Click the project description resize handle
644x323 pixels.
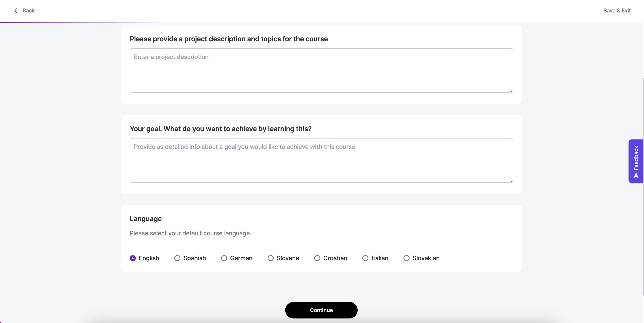[511, 91]
